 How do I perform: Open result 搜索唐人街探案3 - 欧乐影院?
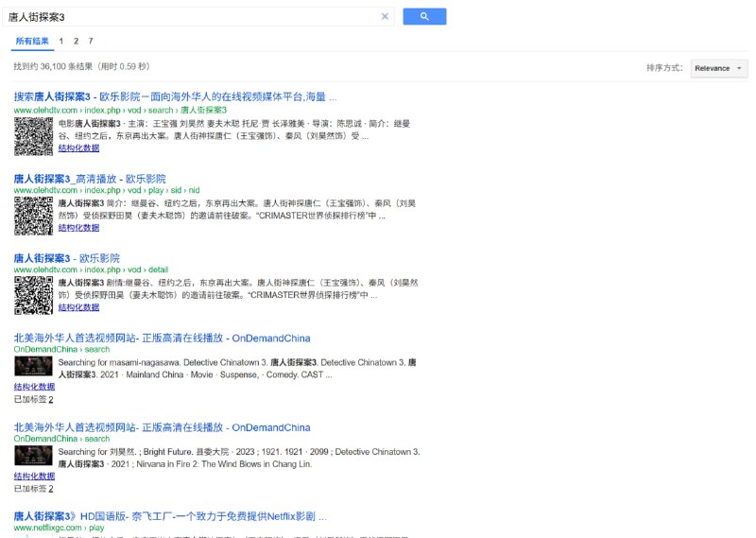click(175, 97)
